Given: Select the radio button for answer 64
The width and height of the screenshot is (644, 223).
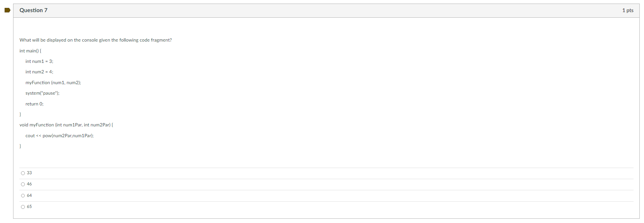Looking at the screenshot, I should tap(23, 195).
